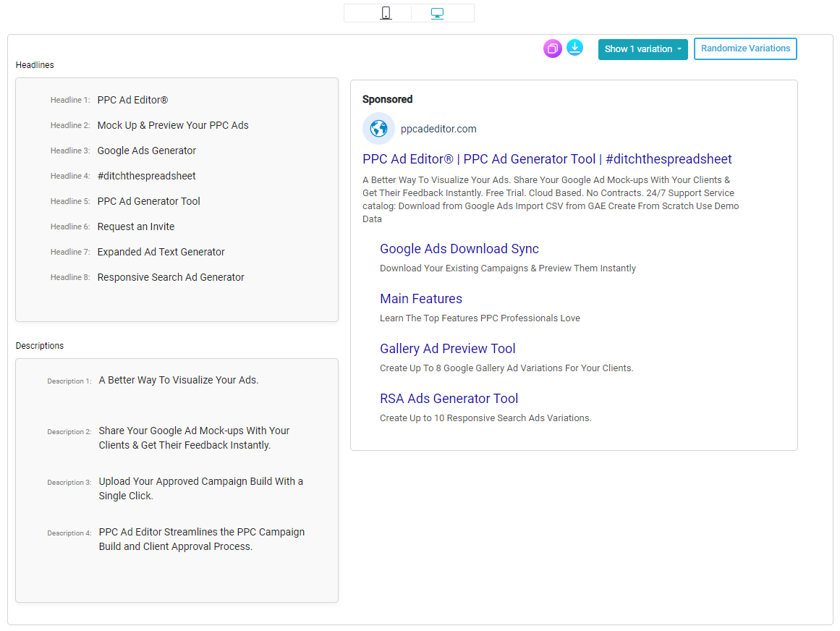Open Google Ads Download Sync sitelink

coord(459,249)
